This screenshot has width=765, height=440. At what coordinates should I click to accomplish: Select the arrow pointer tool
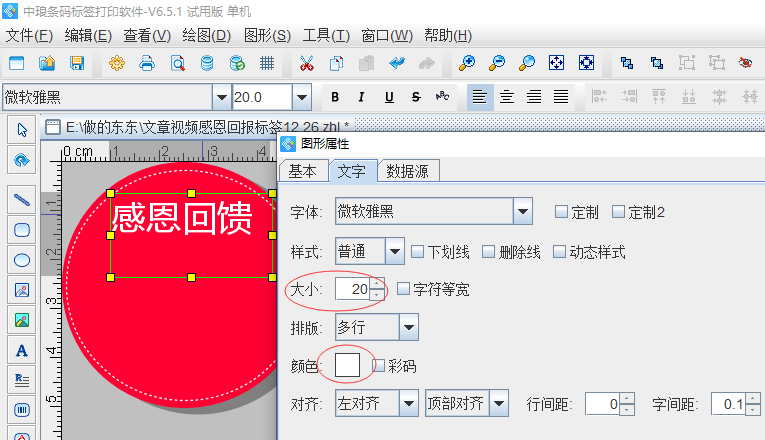(22, 130)
